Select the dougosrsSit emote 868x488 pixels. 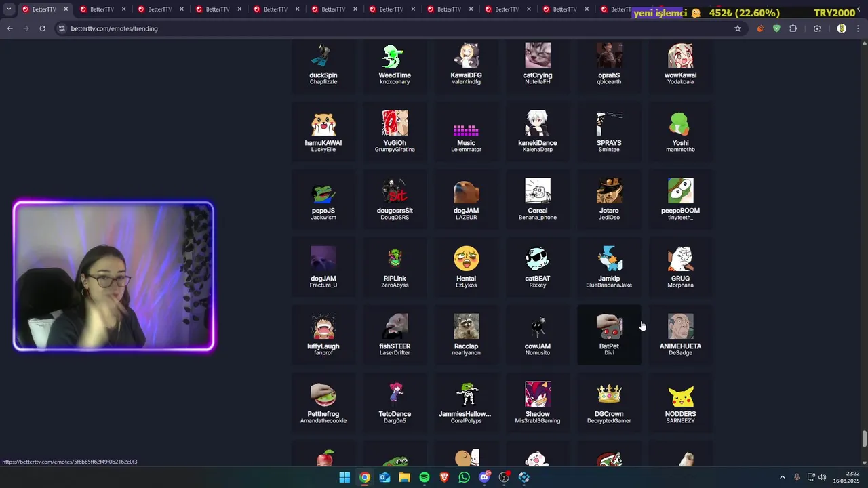click(395, 200)
